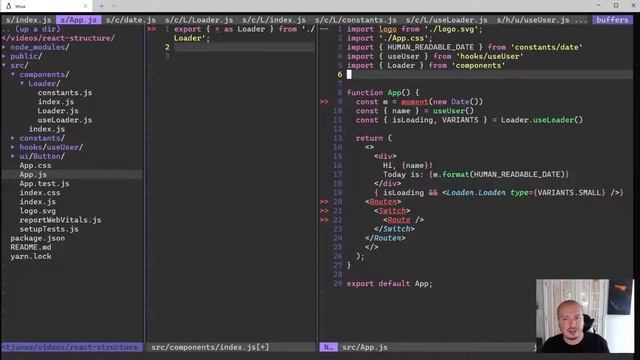Image resolution: width=640 pixels, height=360 pixels.
Task: Open package.json in file tree
Action: 38,238
